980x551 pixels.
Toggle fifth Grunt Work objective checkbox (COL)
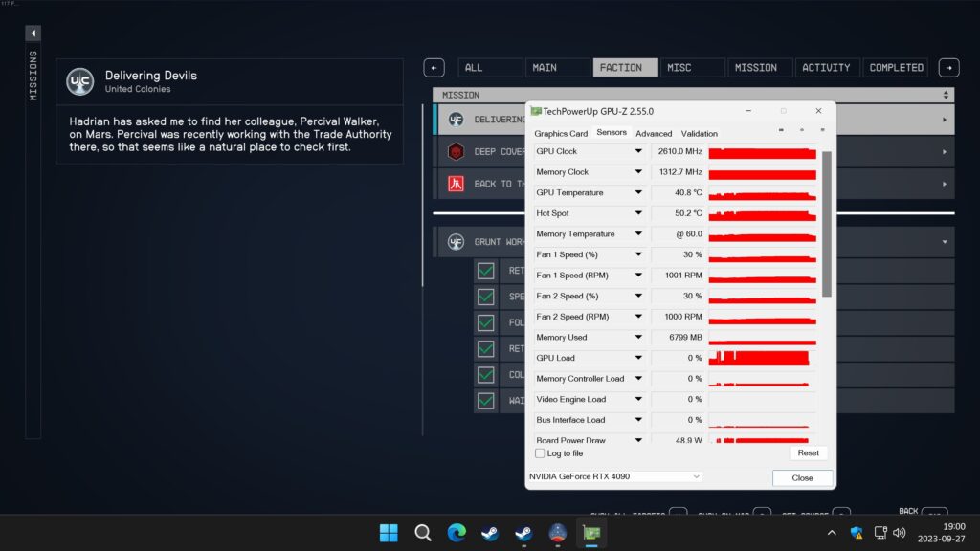[x=485, y=375]
